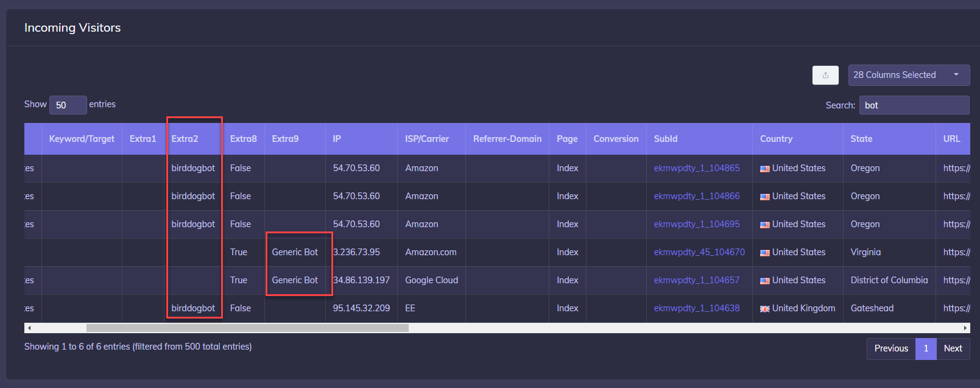The height and width of the screenshot is (388, 980).
Task: Sort by the SubId column header
Action: pyautogui.click(x=665, y=139)
